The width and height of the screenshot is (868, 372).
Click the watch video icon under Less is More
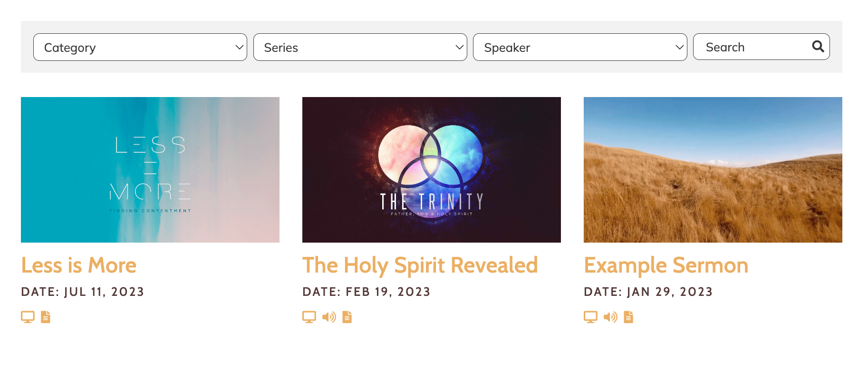click(x=28, y=316)
